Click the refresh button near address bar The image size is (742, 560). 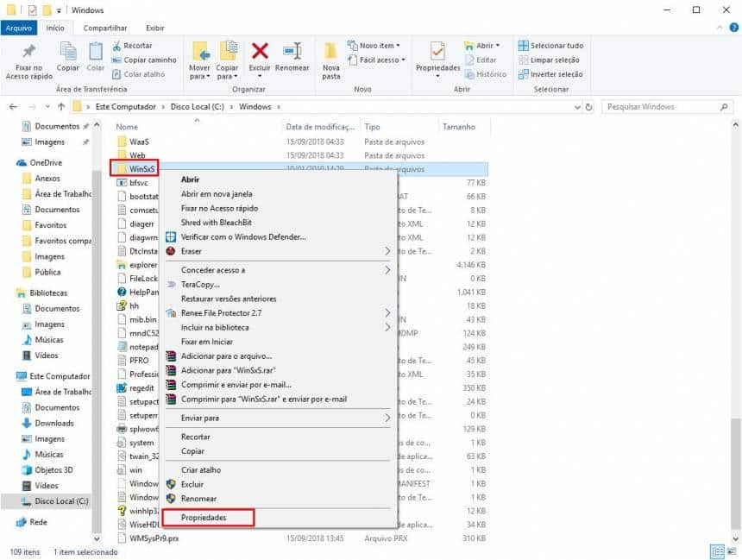[x=588, y=107]
